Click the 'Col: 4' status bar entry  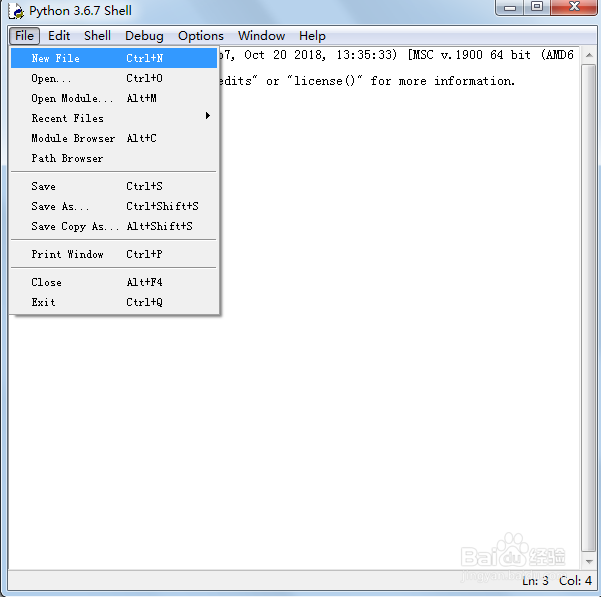click(575, 581)
